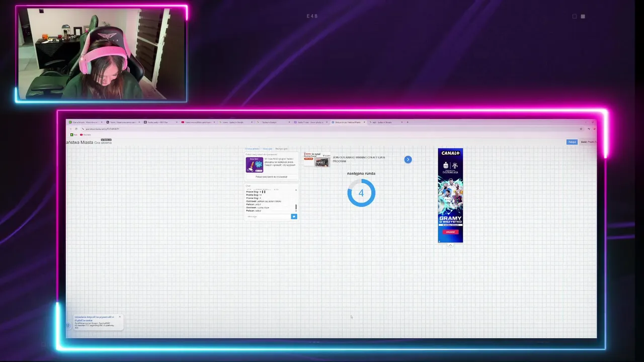Click the Zaloguj button
Image resolution: width=644 pixels, height=362 pixels.
pos(572,142)
